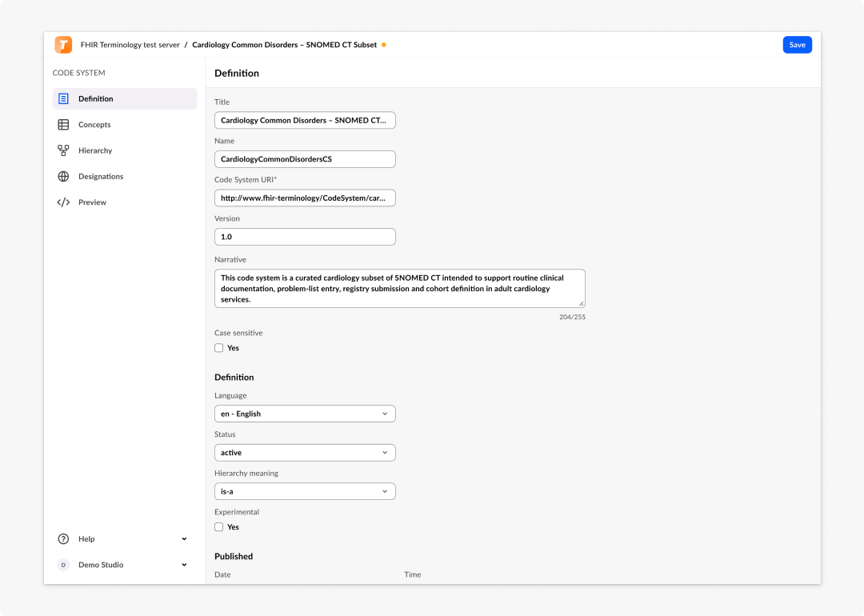Go to the Hierarchy section
The height and width of the screenshot is (616, 864).
click(125, 150)
